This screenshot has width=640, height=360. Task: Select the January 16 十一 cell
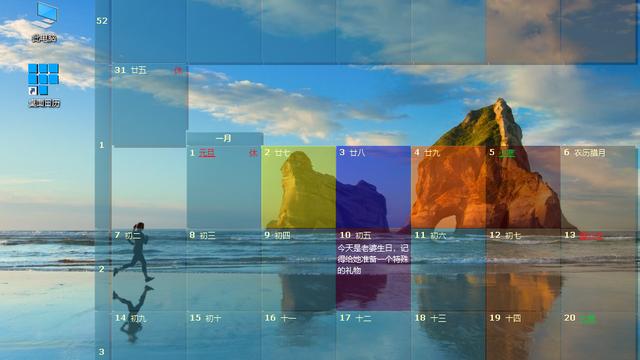pyautogui.click(x=298, y=336)
